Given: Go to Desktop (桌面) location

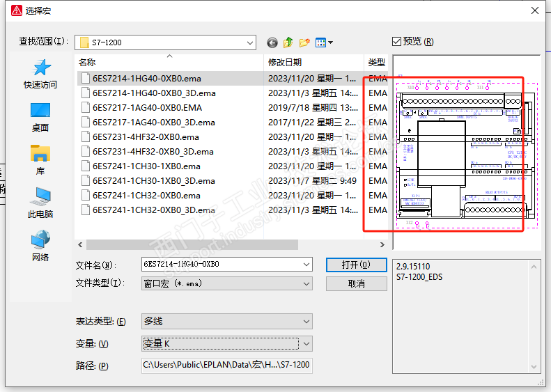Looking at the screenshot, I should click(40, 117).
